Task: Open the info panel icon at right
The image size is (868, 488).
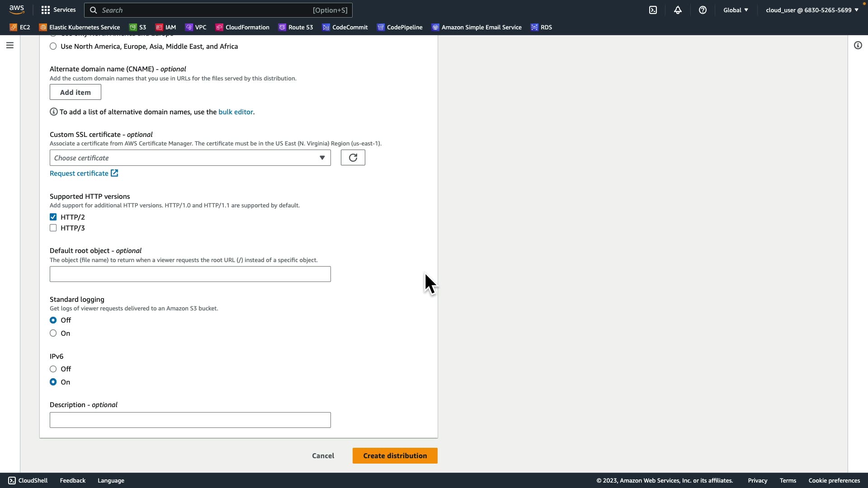Action: pyautogui.click(x=858, y=45)
